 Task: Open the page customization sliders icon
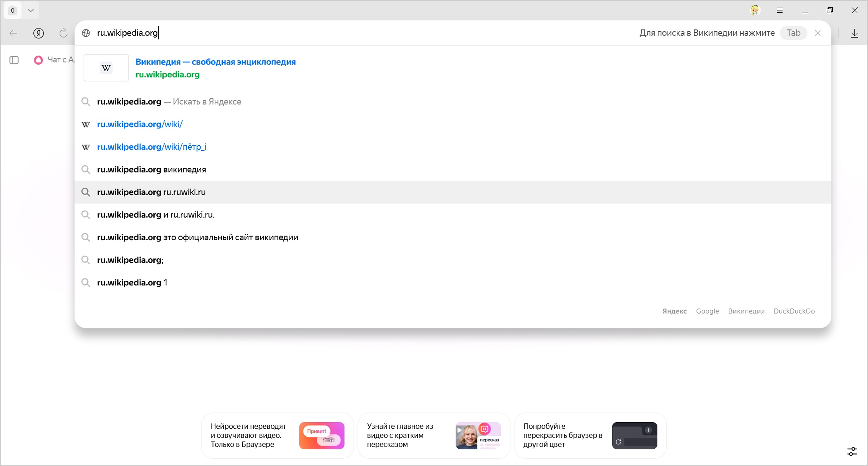click(x=852, y=451)
